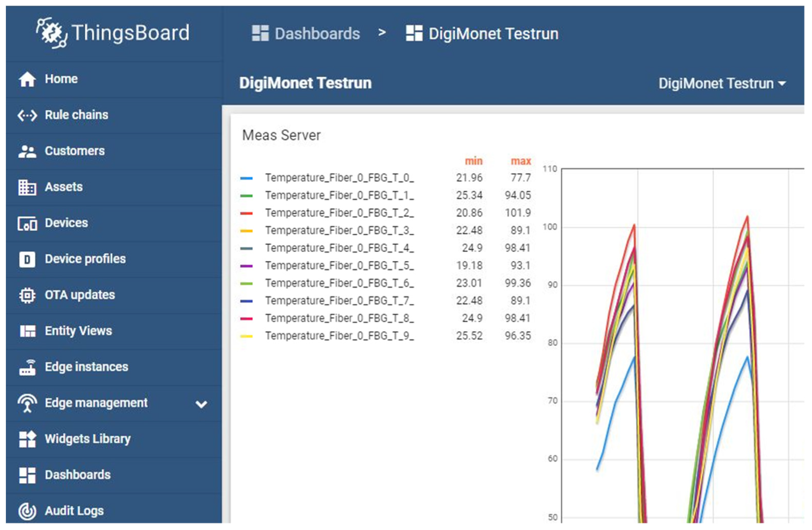Click the Customers people icon
The height and width of the screenshot is (530, 812).
pos(27,152)
